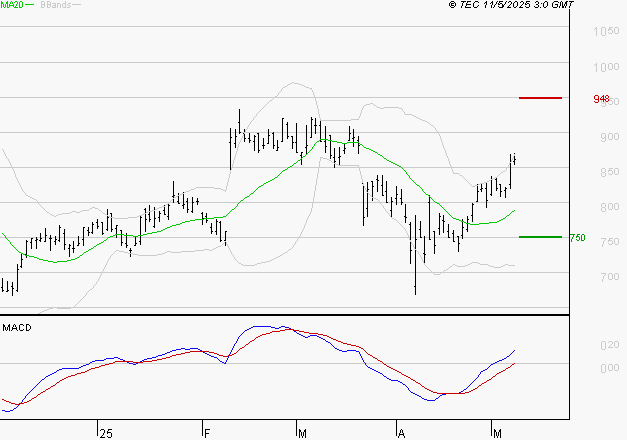Screen dimensions: 627x440
Task: Click the 020 MACD axis label
Action: (x=610, y=345)
